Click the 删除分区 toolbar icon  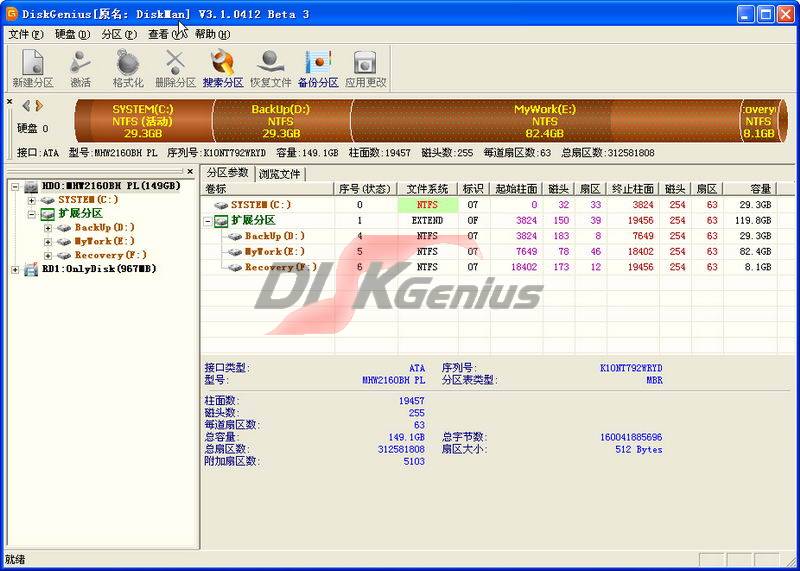(x=176, y=69)
